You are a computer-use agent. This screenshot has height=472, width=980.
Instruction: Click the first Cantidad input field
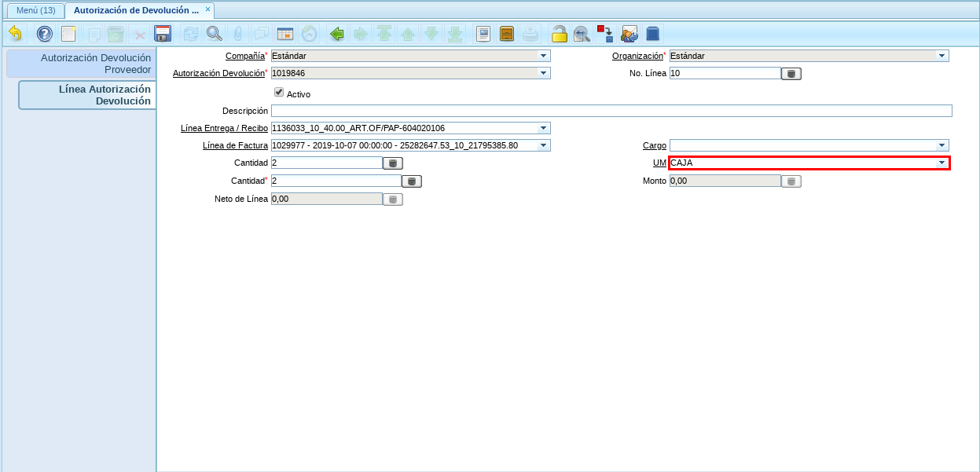click(x=326, y=163)
